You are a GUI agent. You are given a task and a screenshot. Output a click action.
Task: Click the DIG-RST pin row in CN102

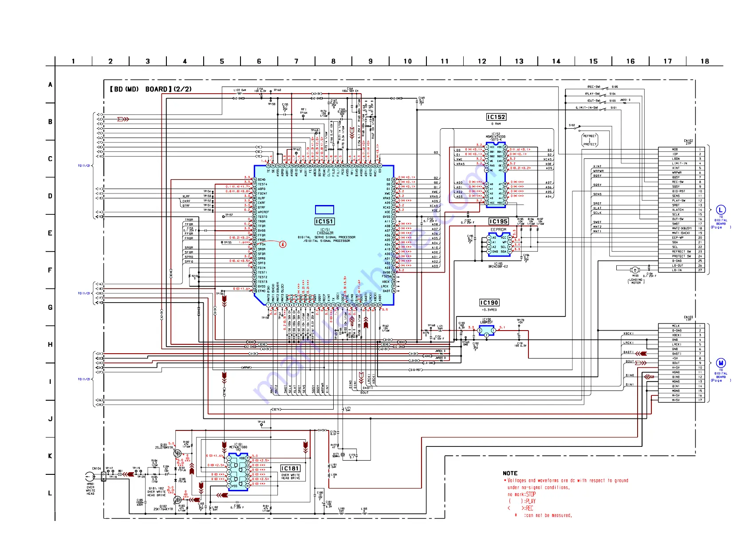coord(681,191)
